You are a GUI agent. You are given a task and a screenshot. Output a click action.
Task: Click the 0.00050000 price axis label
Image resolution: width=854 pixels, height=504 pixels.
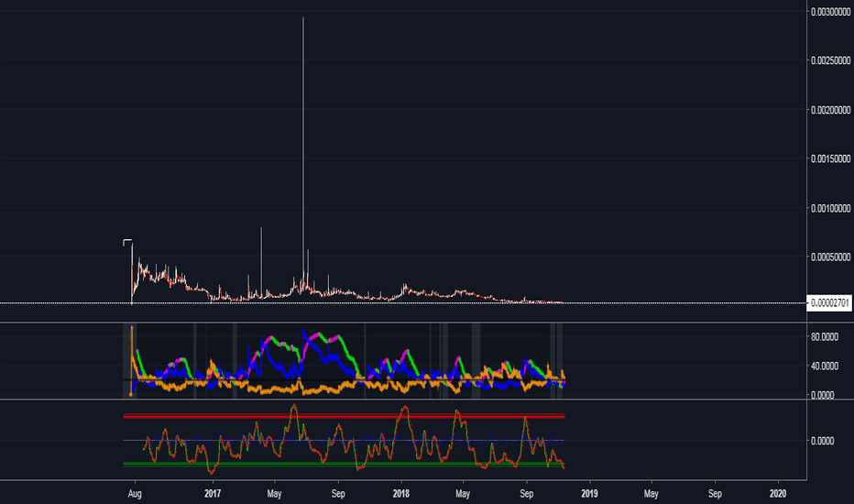tap(830, 257)
